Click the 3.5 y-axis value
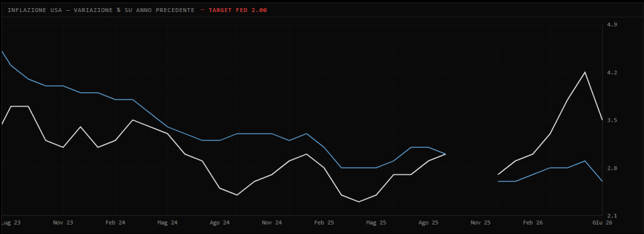The height and width of the screenshot is (234, 644). coord(612,120)
